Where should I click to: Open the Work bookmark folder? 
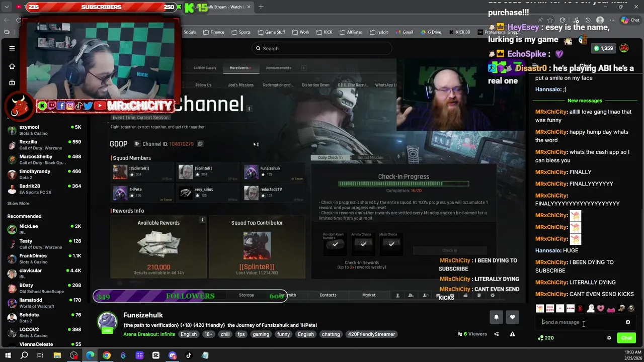pyautogui.click(x=300, y=32)
